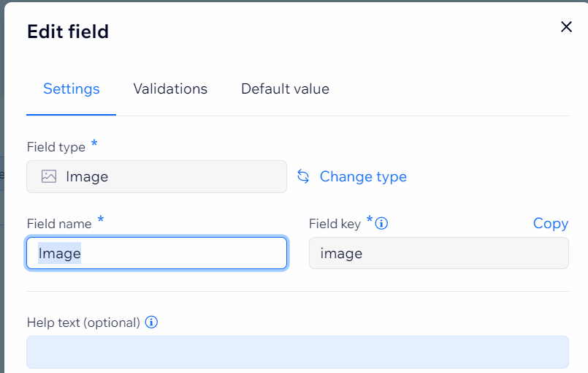Click the Field key label
This screenshot has width=588, height=373.
[335, 224]
